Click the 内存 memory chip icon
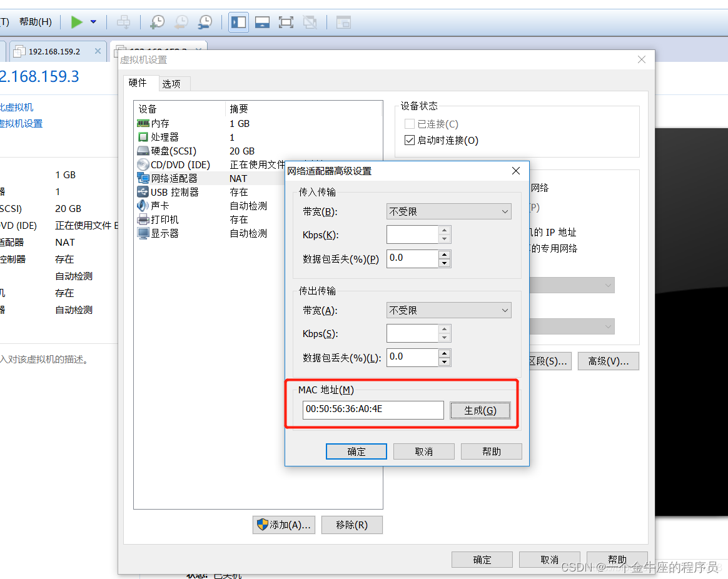 tap(143, 124)
